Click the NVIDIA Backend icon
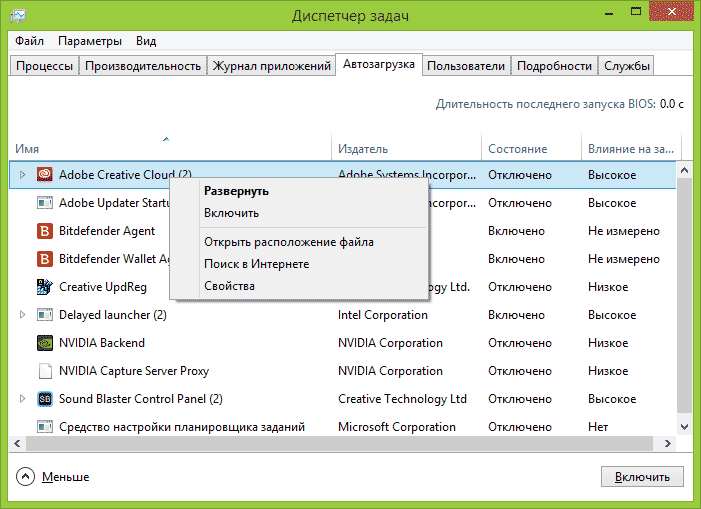This screenshot has width=701, height=509. point(44,343)
